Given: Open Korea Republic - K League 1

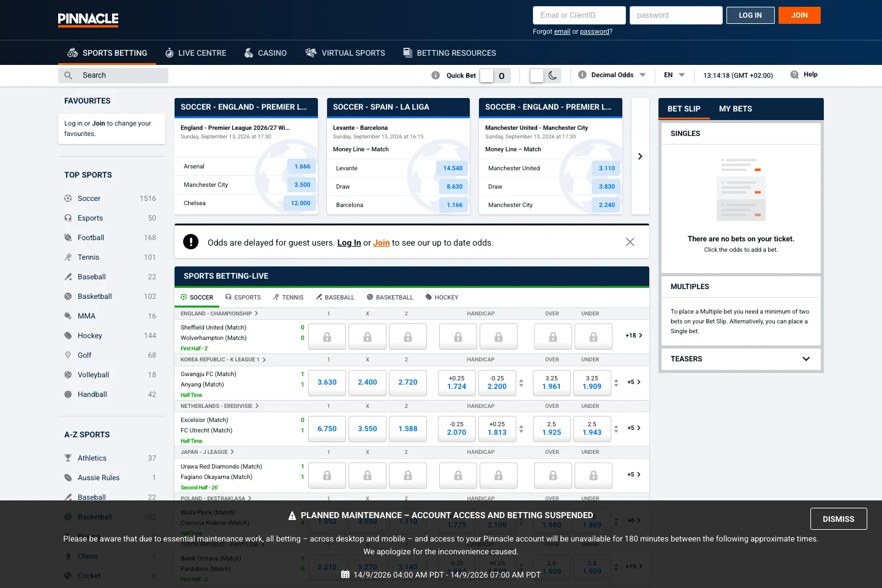Looking at the screenshot, I should [x=223, y=360].
